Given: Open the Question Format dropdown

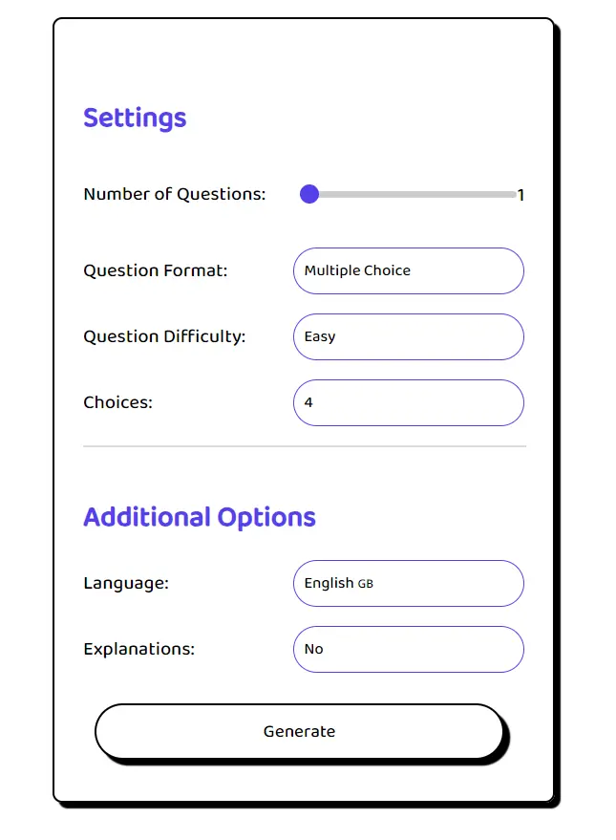Looking at the screenshot, I should coord(408,270).
